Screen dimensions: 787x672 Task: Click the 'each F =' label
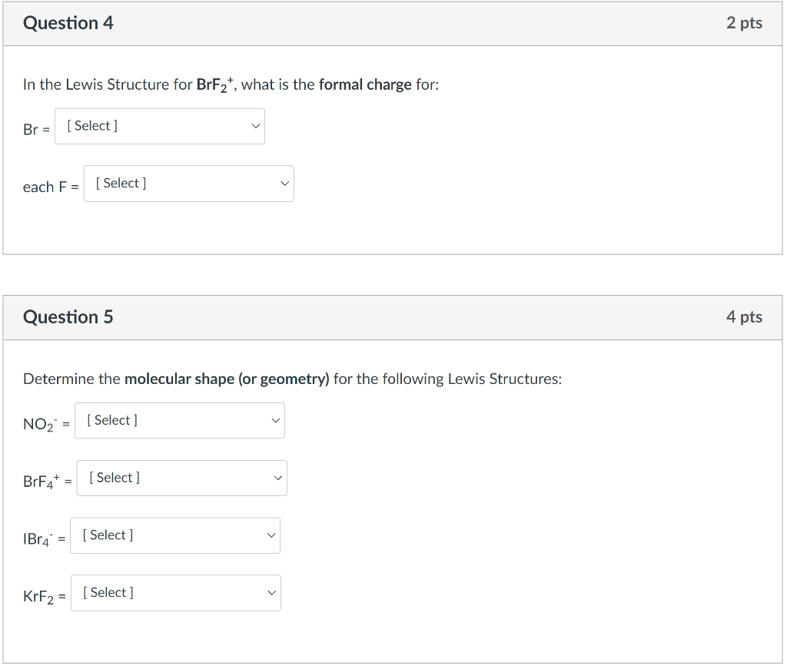[51, 187]
